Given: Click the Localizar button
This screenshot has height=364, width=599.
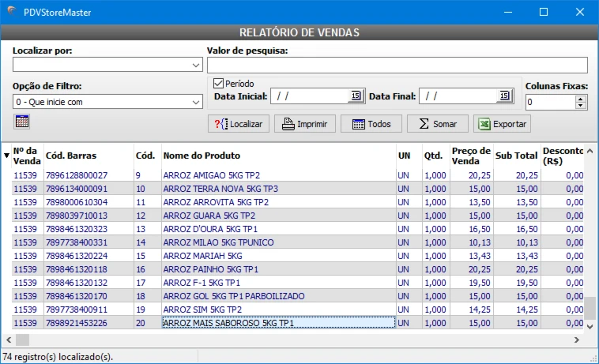Looking at the screenshot, I should pyautogui.click(x=239, y=124).
